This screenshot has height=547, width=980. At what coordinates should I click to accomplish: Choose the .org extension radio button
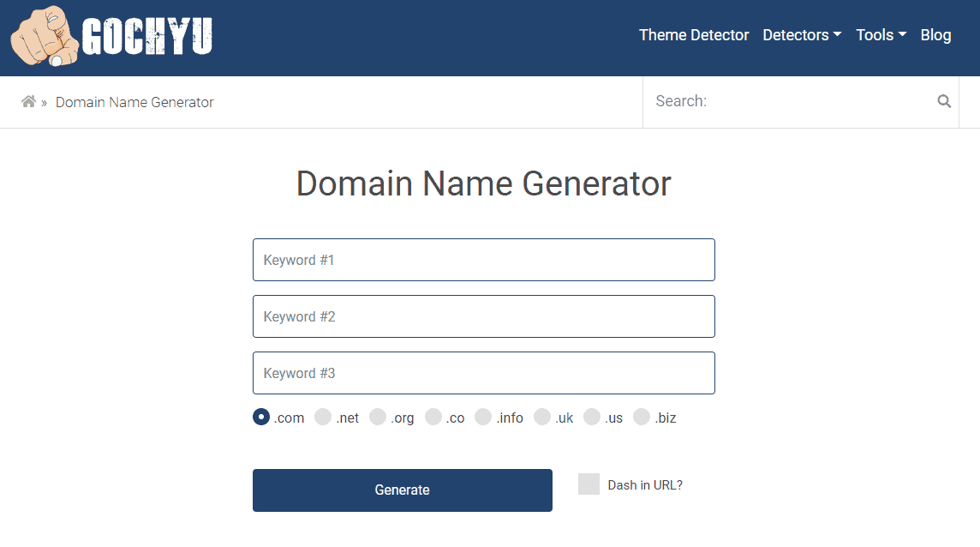(378, 417)
